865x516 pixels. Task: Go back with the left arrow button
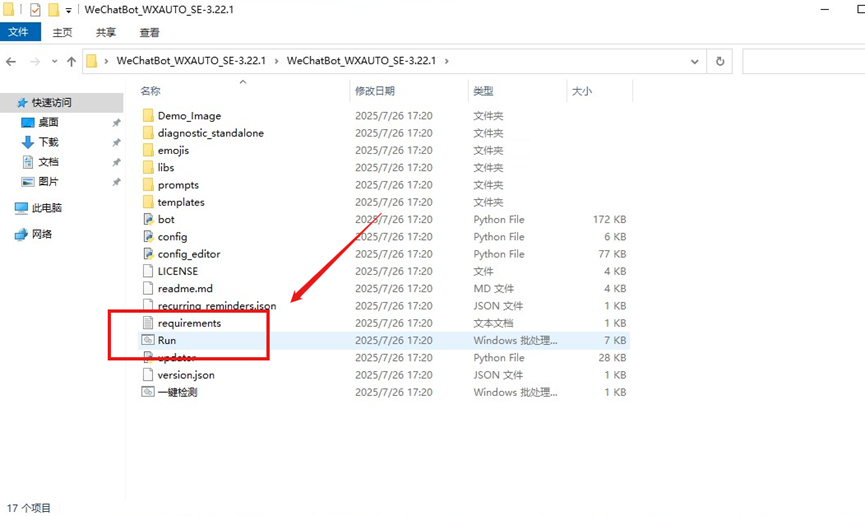pyautogui.click(x=11, y=61)
